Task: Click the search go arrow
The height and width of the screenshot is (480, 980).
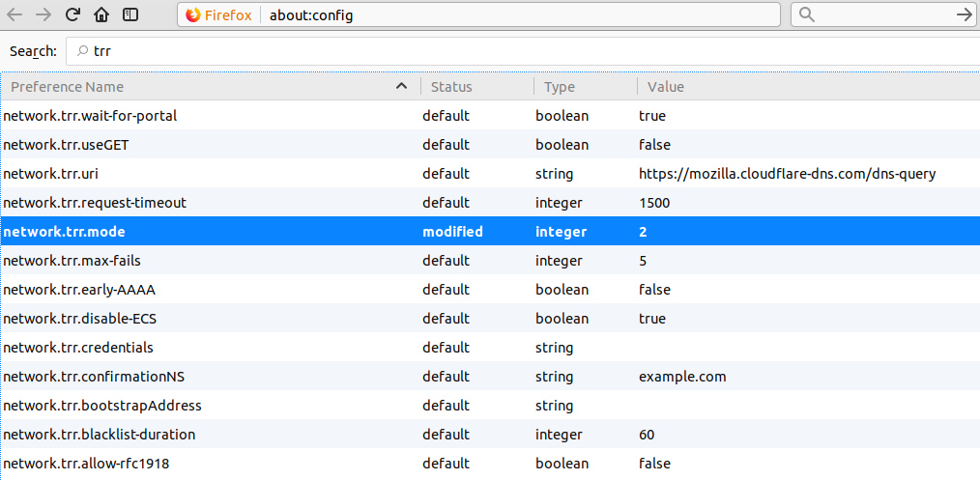Action: pos(965,15)
